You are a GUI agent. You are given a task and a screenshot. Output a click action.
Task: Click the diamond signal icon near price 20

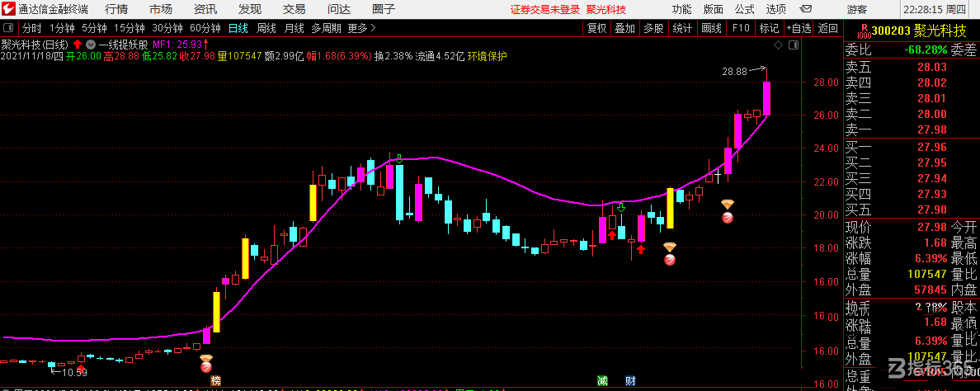click(x=728, y=205)
